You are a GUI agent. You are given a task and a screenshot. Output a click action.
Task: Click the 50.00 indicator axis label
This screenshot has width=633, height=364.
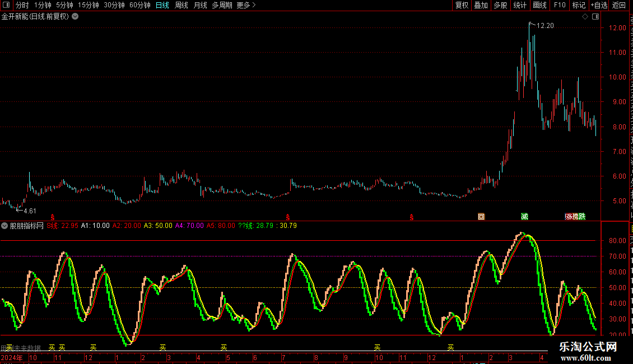[618, 288]
